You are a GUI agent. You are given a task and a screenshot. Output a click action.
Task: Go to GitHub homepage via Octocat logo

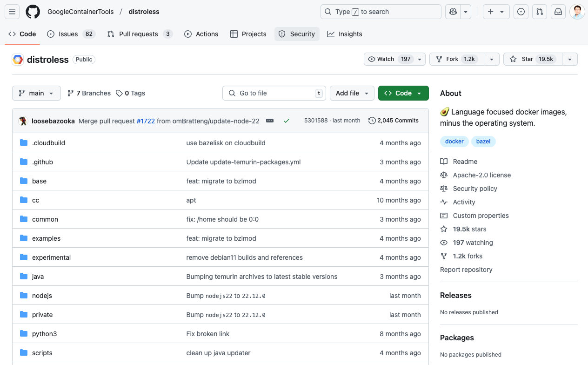pos(33,12)
